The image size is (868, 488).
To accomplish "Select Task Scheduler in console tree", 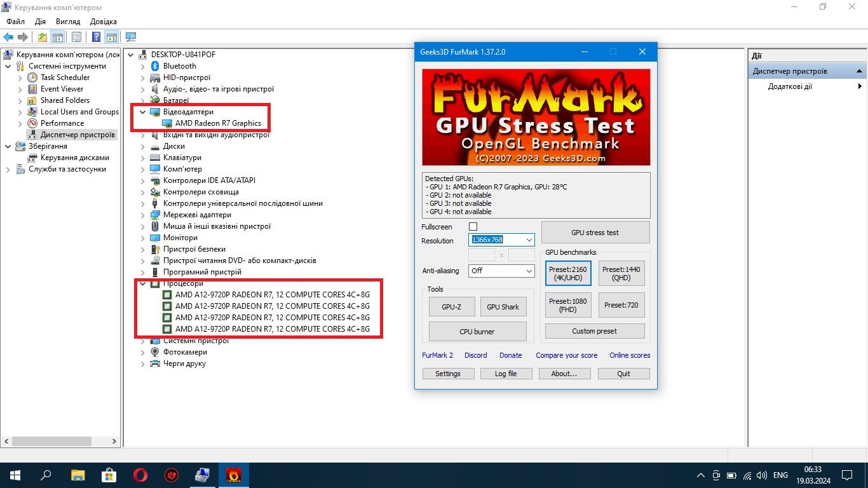I will (65, 78).
